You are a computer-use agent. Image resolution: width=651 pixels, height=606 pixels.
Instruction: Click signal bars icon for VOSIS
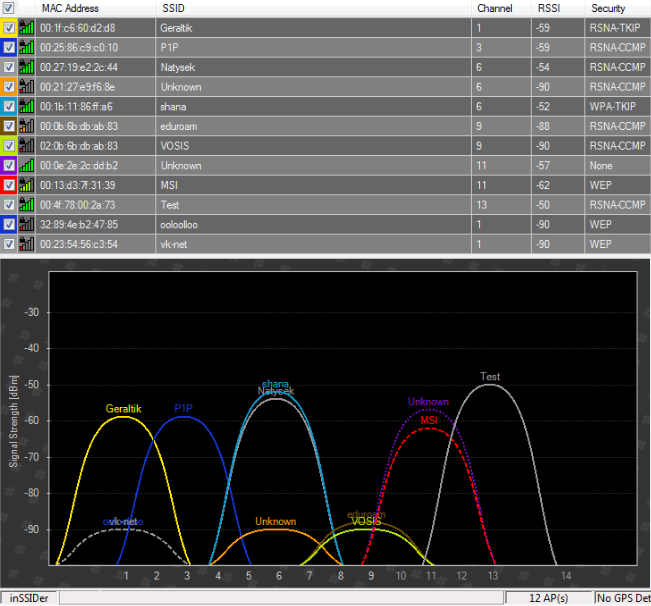point(27,146)
